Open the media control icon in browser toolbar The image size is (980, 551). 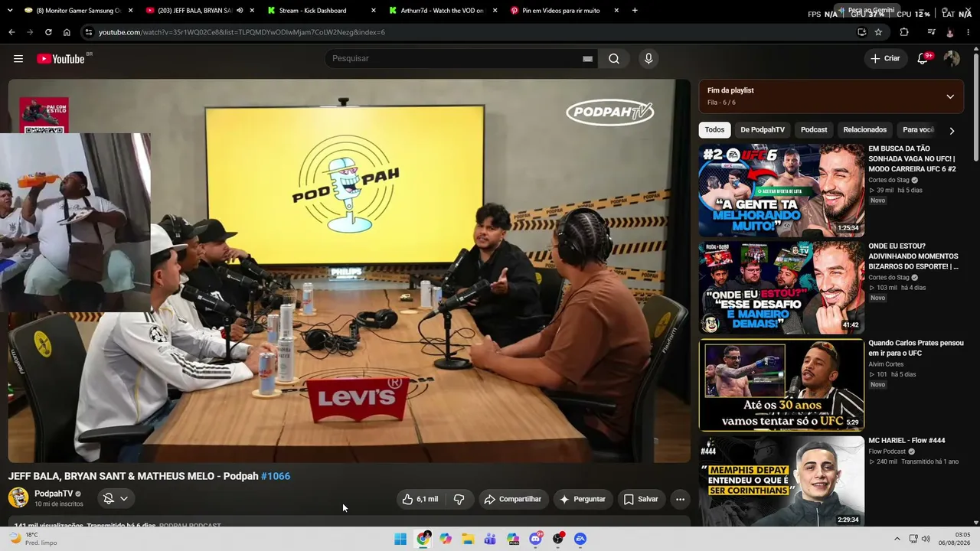pyautogui.click(x=931, y=32)
